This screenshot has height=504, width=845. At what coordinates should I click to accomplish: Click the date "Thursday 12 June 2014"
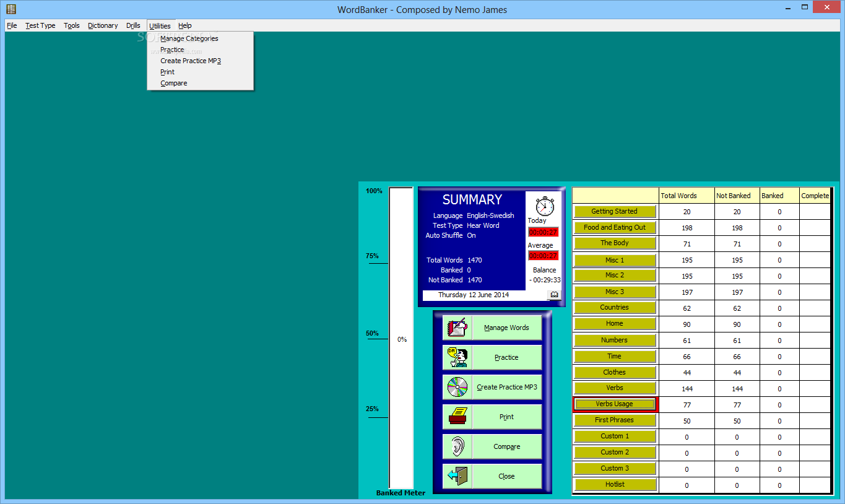point(474,295)
